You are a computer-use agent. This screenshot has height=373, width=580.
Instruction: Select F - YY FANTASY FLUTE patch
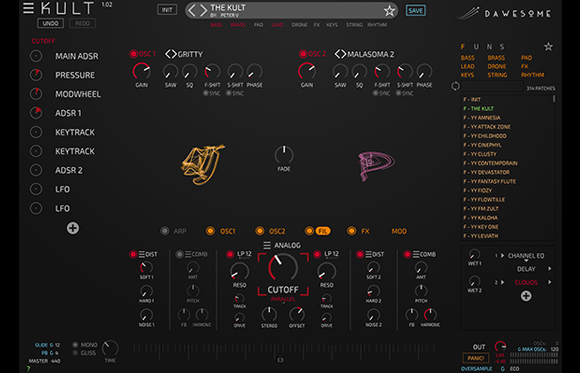[x=489, y=181]
